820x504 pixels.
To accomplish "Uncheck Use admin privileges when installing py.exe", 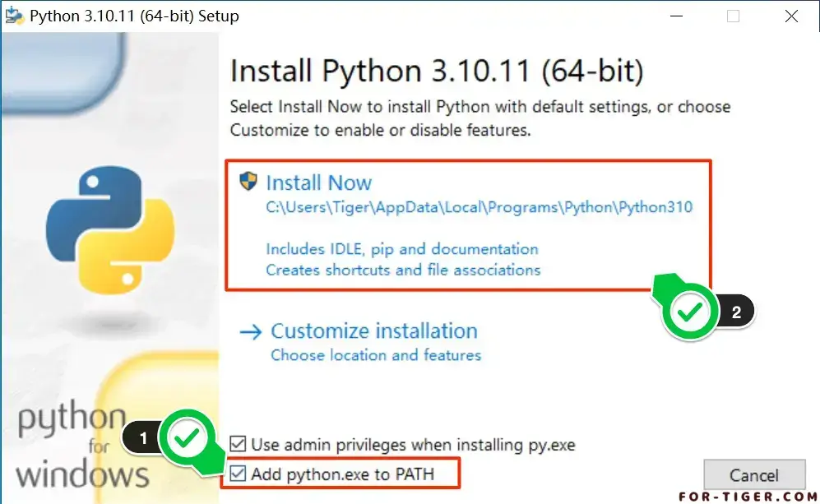I will pyautogui.click(x=239, y=445).
